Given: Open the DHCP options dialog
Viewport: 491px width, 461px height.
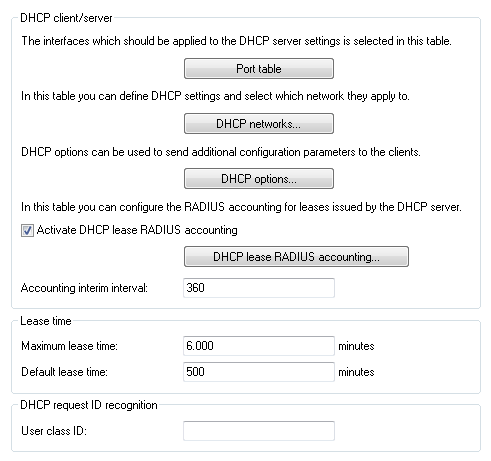Looking at the screenshot, I should click(x=259, y=179).
